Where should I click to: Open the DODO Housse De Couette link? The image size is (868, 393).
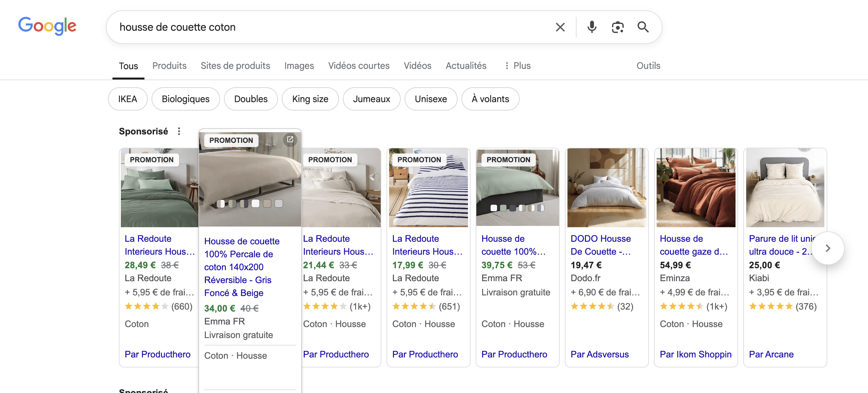[x=601, y=245]
